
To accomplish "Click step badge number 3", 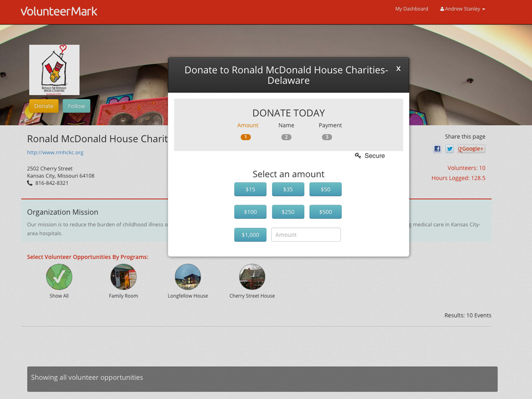I will [327, 137].
